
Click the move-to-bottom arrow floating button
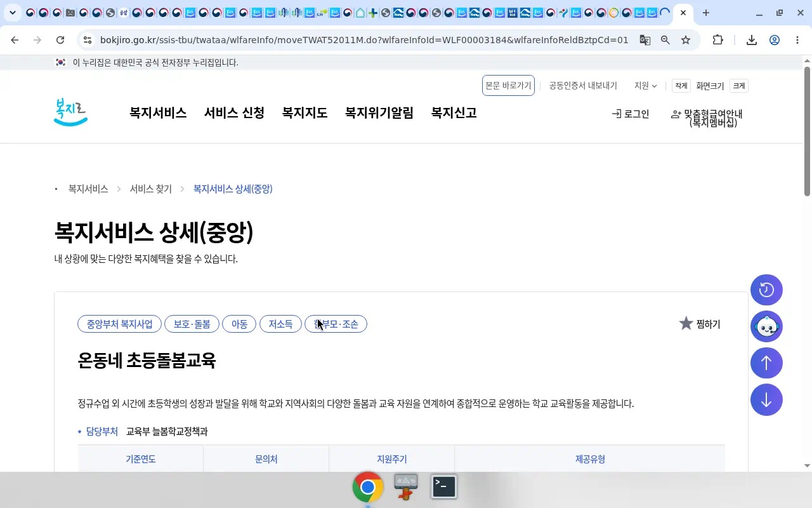[766, 400]
